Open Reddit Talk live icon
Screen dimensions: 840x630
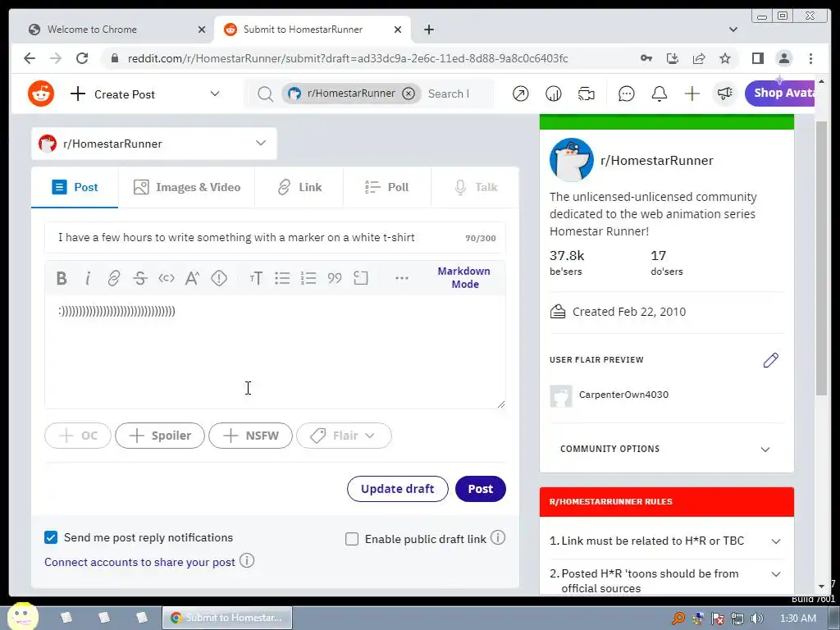586,94
